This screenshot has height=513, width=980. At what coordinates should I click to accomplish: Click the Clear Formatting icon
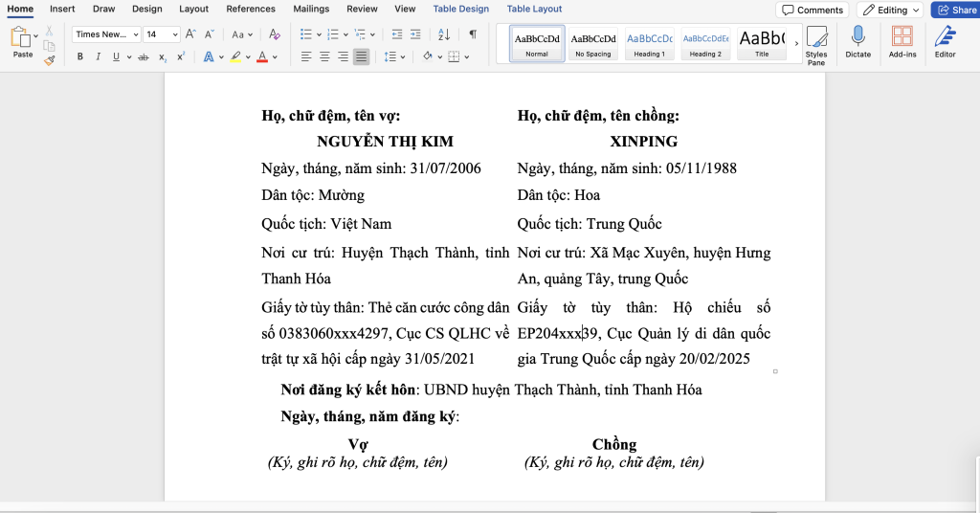pos(275,34)
